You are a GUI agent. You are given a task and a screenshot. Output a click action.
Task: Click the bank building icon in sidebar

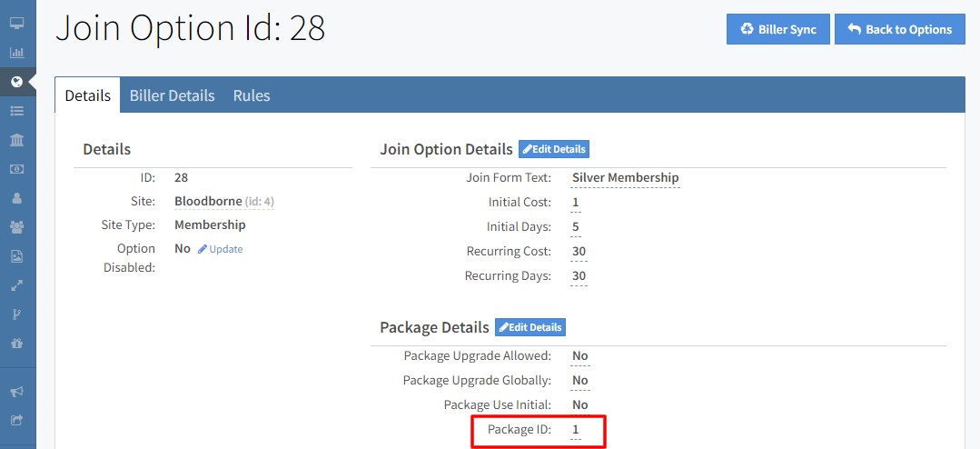tap(16, 140)
